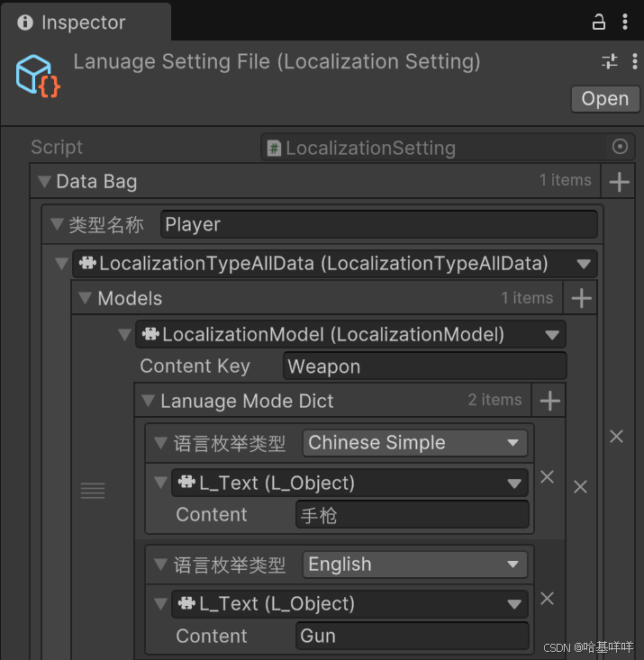Open the Inspector tab's three-dot menu
This screenshot has width=644, height=660.
click(625, 22)
